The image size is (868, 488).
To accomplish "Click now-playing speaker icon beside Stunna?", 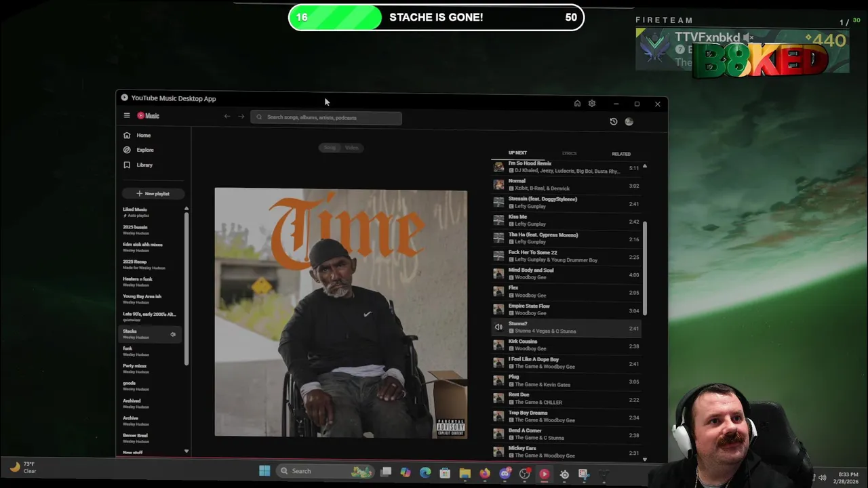I will click(x=498, y=327).
